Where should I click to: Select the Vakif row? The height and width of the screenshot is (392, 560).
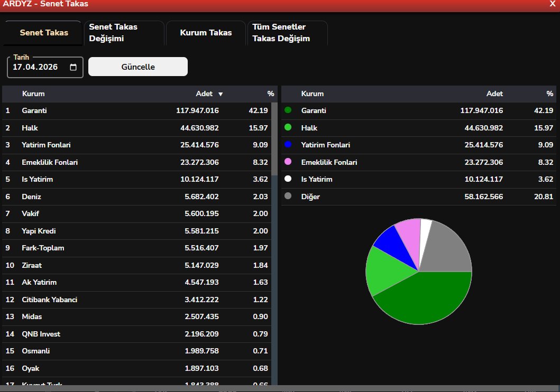[x=136, y=213]
